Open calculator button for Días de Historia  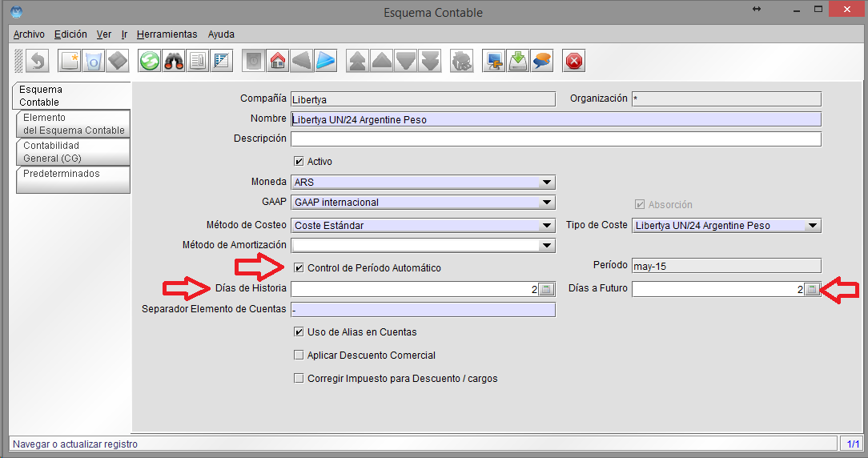pyautogui.click(x=546, y=290)
